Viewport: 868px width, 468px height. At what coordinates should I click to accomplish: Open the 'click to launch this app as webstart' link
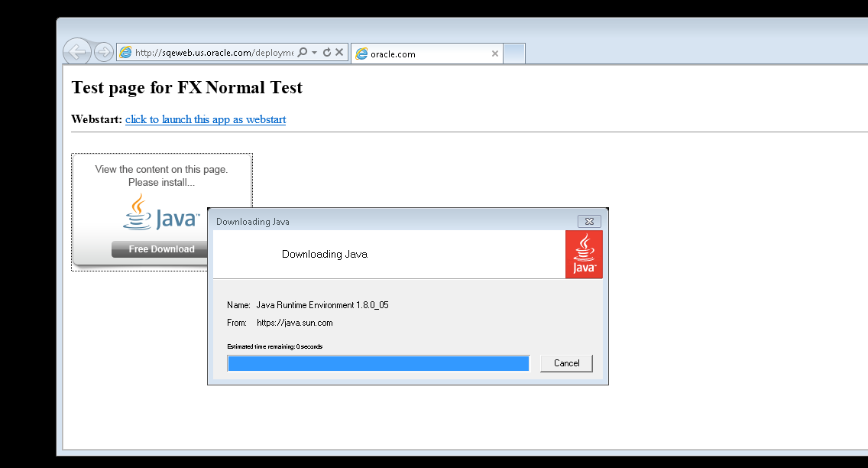point(206,119)
